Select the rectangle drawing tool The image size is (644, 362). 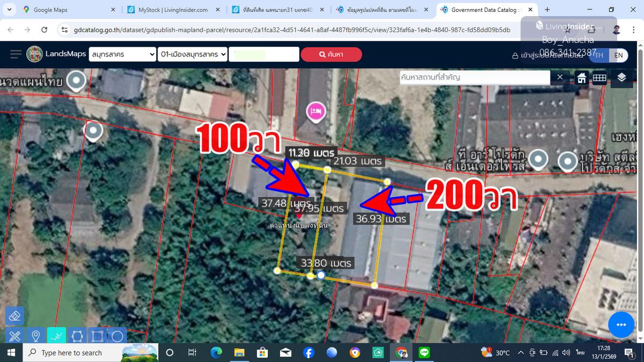click(97, 336)
